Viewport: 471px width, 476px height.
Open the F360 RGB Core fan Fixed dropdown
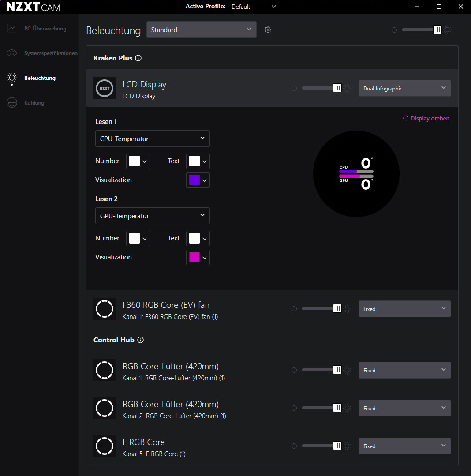[x=404, y=309]
